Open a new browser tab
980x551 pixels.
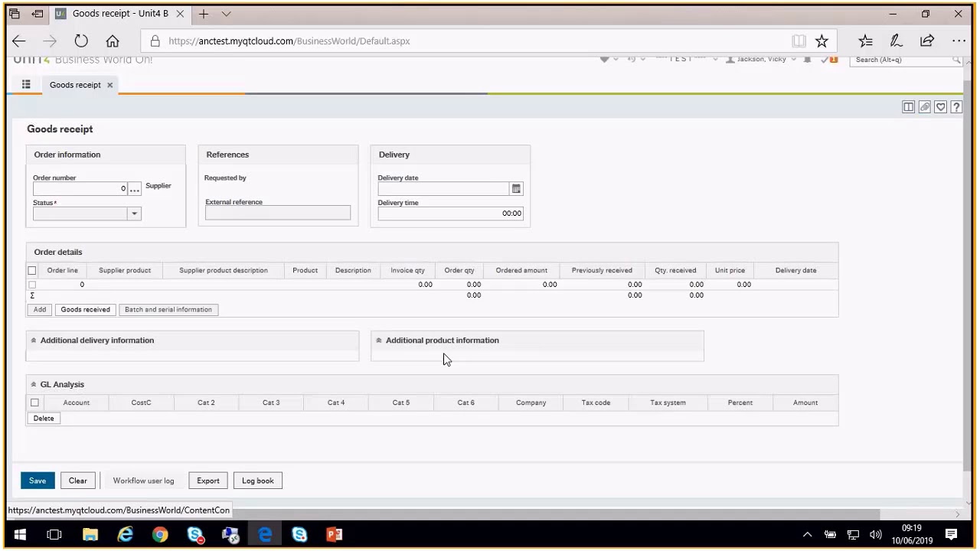pyautogui.click(x=204, y=14)
